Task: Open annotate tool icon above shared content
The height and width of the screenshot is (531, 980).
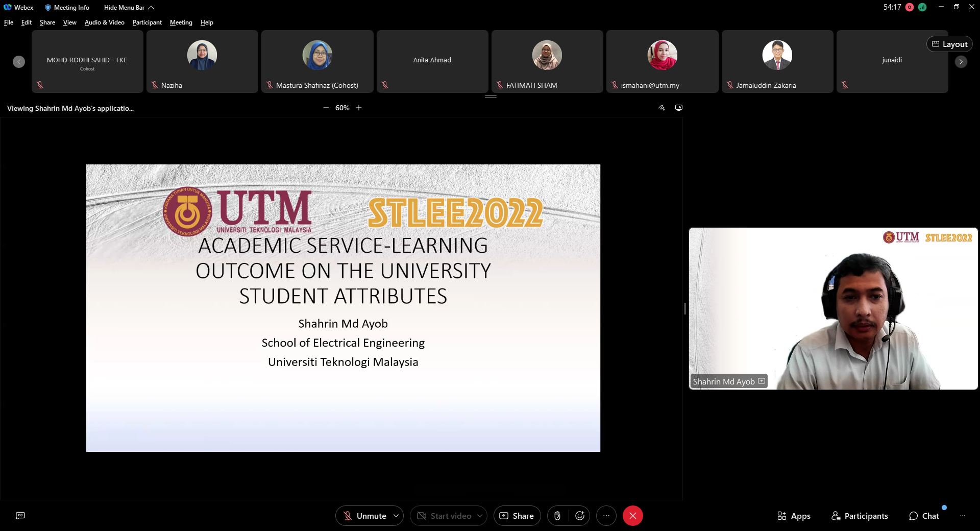Action: (x=661, y=108)
